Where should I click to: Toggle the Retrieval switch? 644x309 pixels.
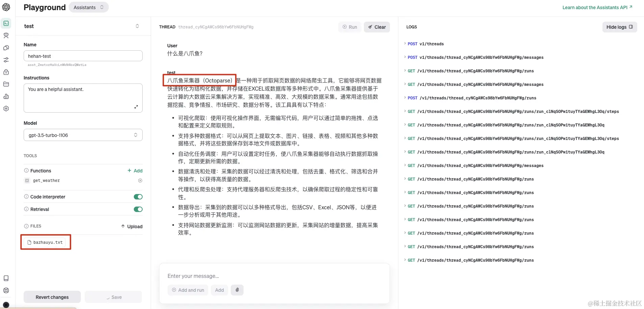tap(138, 209)
